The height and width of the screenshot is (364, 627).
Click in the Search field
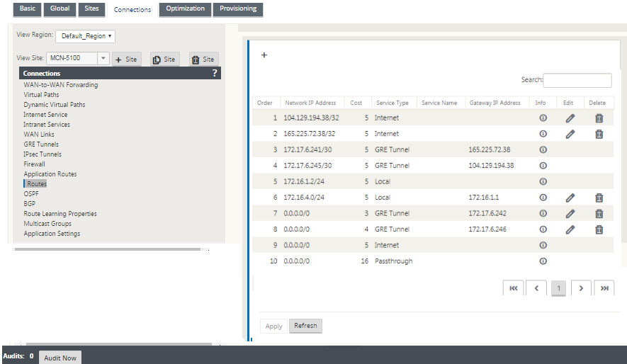577,80
